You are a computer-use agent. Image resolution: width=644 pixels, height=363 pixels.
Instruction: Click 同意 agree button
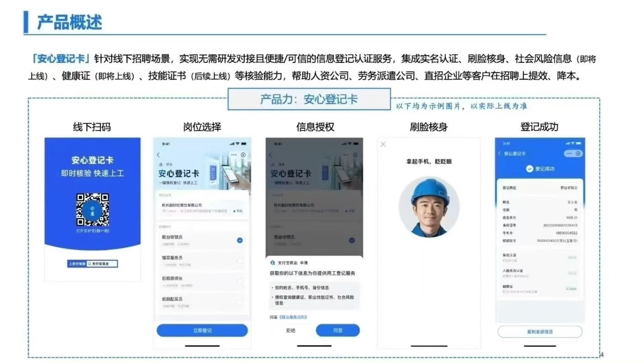click(337, 330)
